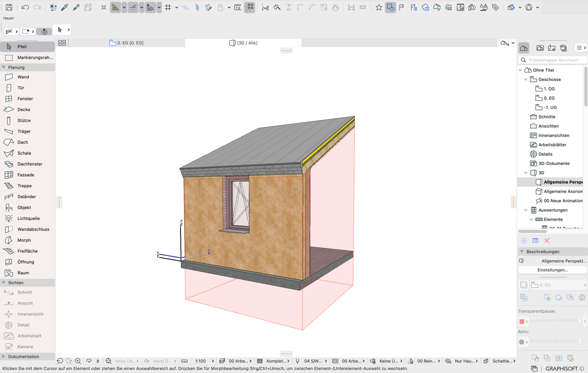Click the Save icon in toolbar
The height and width of the screenshot is (373, 588).
pyautogui.click(x=9, y=7)
